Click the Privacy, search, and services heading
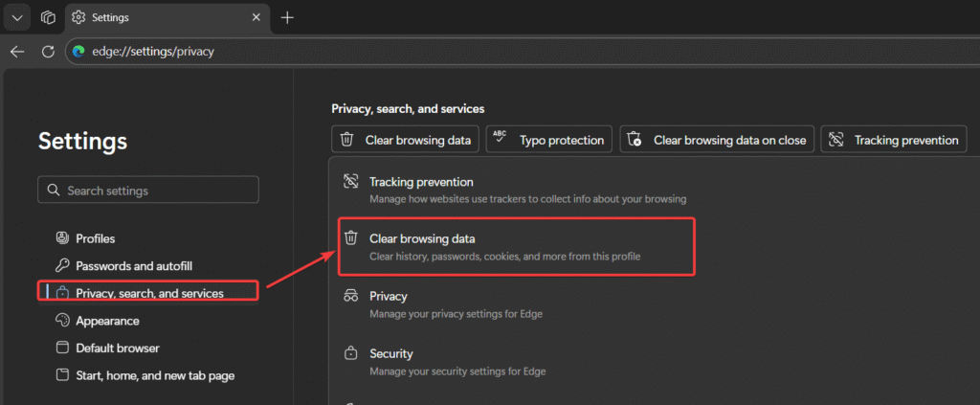The height and width of the screenshot is (405, 980). coord(408,109)
